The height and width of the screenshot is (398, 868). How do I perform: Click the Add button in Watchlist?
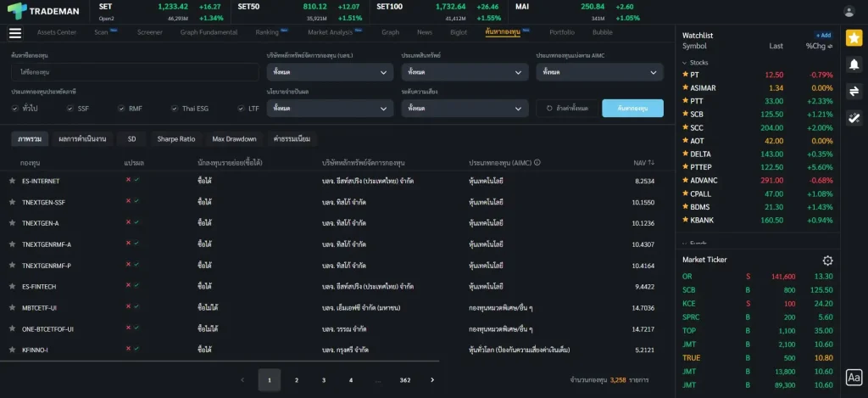pos(823,36)
